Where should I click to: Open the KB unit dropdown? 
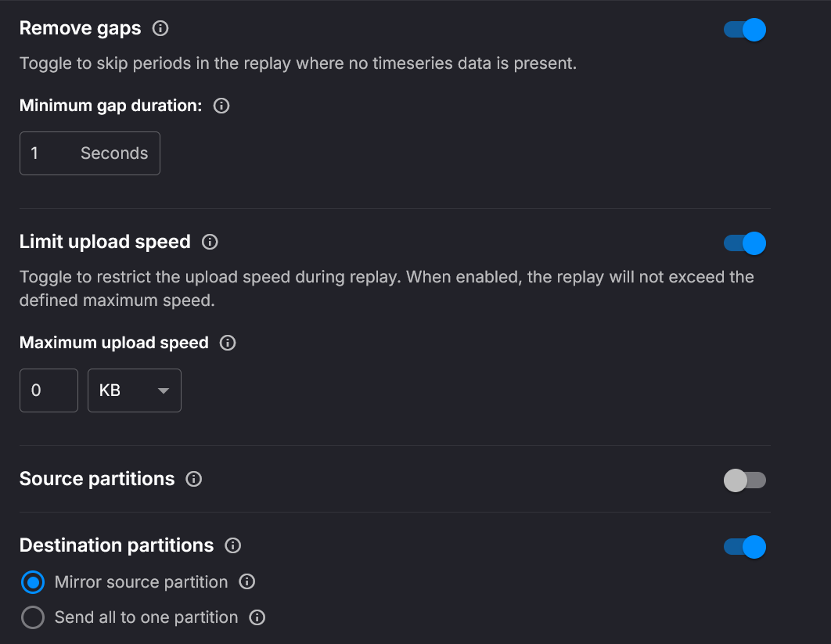point(134,390)
